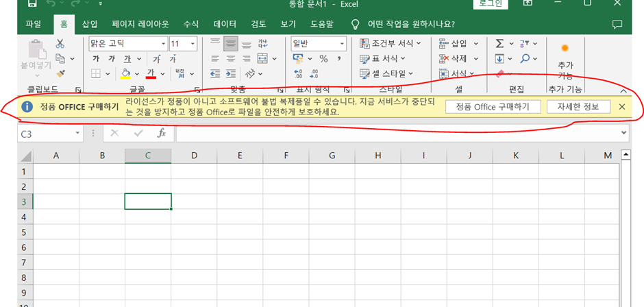This screenshot has width=644, height=307.
Task: Dismiss the yellow license warning bar
Action: point(622,107)
